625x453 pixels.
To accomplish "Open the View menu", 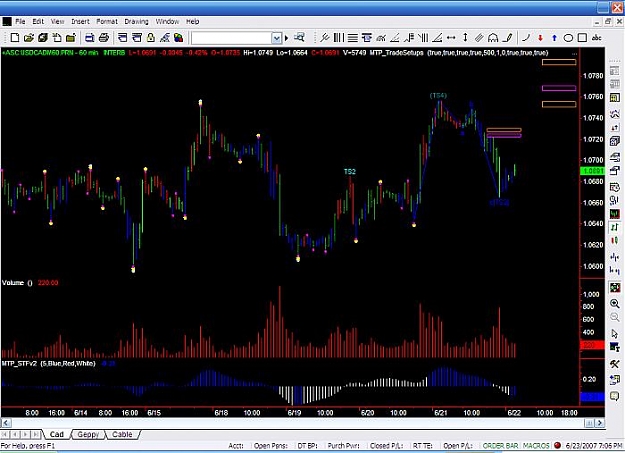I will point(57,22).
